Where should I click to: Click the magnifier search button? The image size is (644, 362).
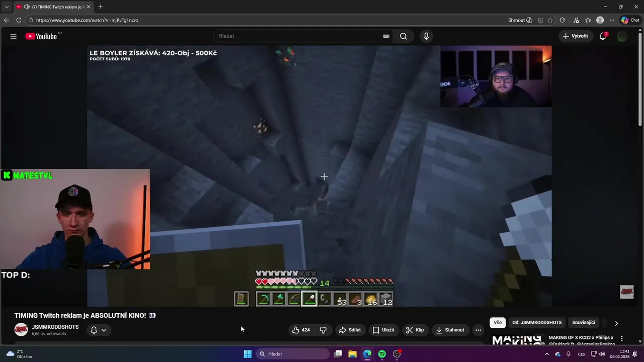click(x=404, y=36)
